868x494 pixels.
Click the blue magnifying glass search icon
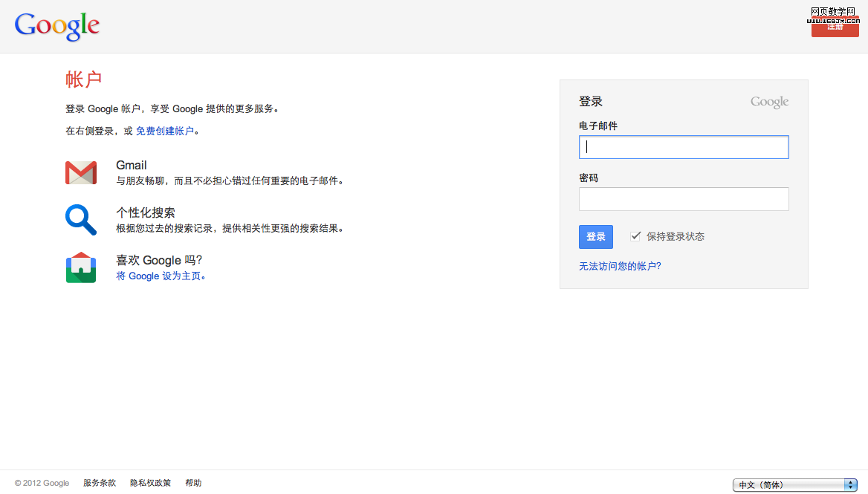81,220
